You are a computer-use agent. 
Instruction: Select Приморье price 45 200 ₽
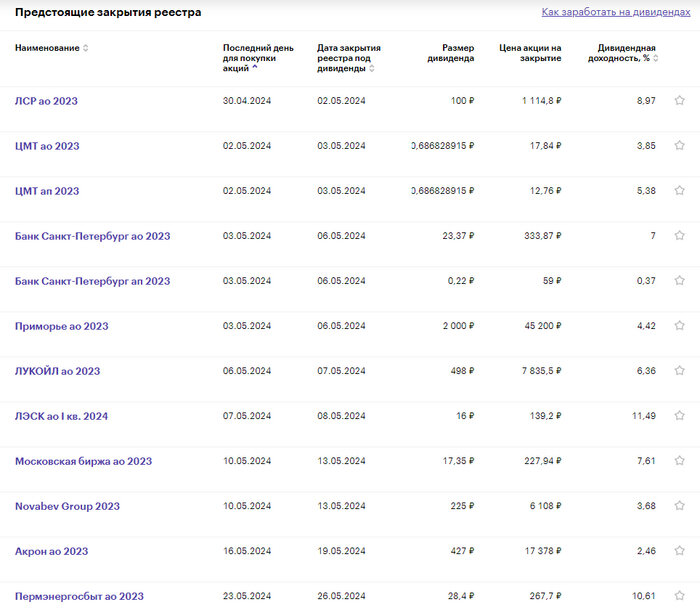[543, 326]
